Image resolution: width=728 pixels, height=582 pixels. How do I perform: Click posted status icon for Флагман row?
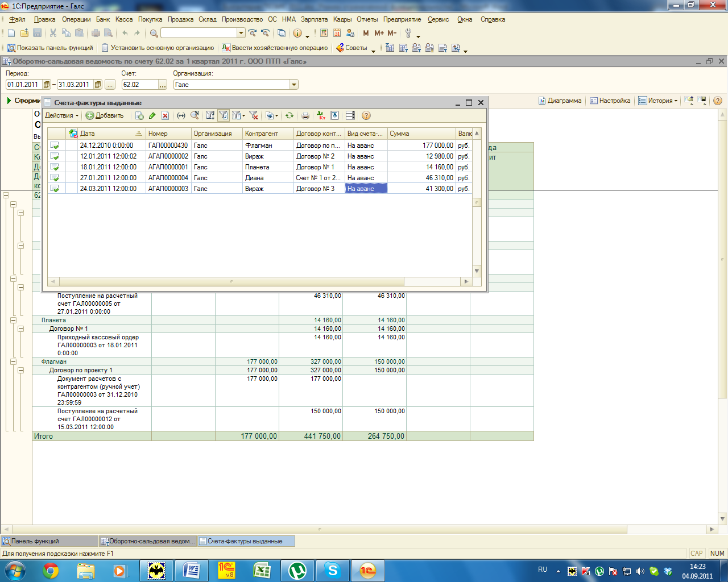pyautogui.click(x=55, y=145)
